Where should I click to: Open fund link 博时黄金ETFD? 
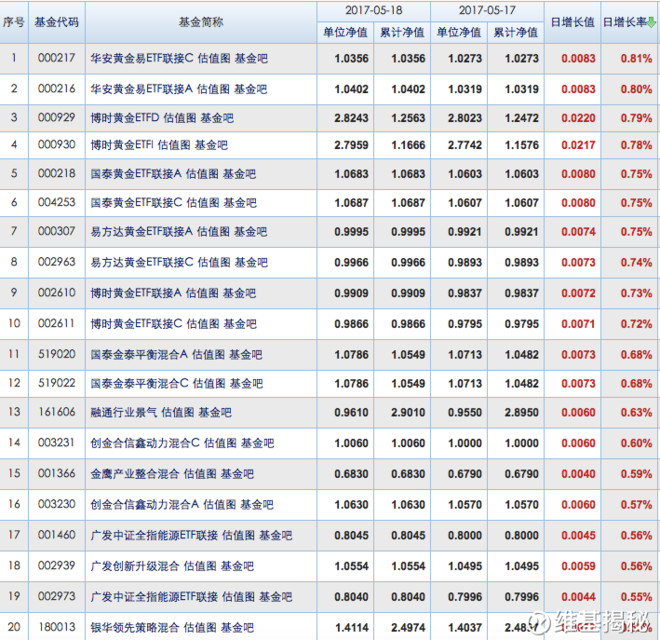[x=125, y=117]
